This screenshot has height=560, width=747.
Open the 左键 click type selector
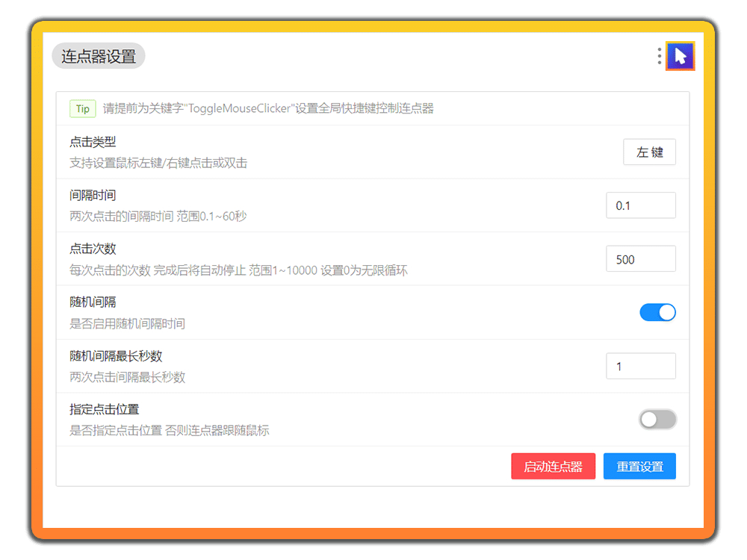point(649,152)
